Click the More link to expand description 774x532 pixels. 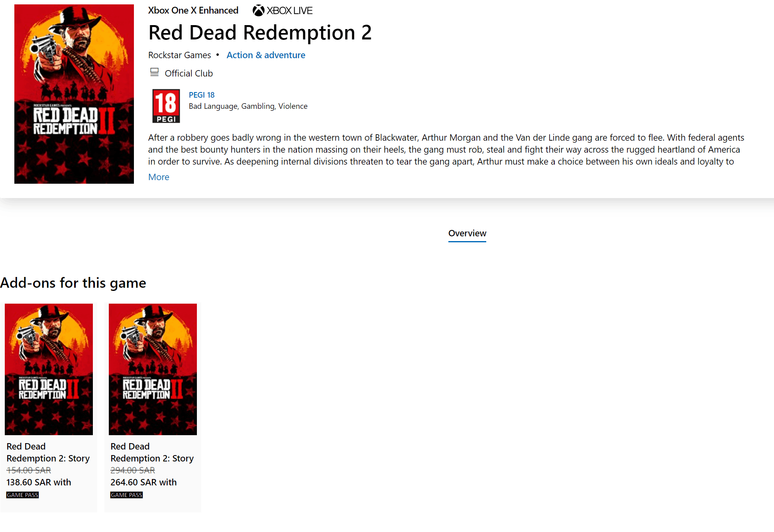159,177
